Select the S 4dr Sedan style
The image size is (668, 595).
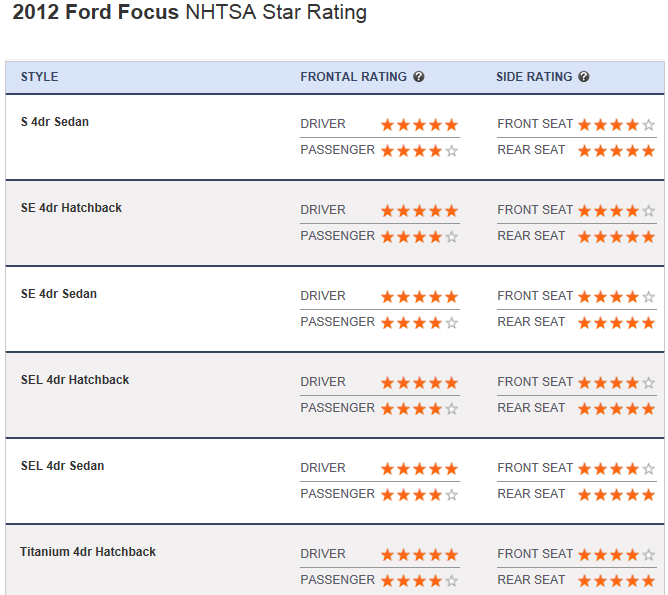(55, 122)
